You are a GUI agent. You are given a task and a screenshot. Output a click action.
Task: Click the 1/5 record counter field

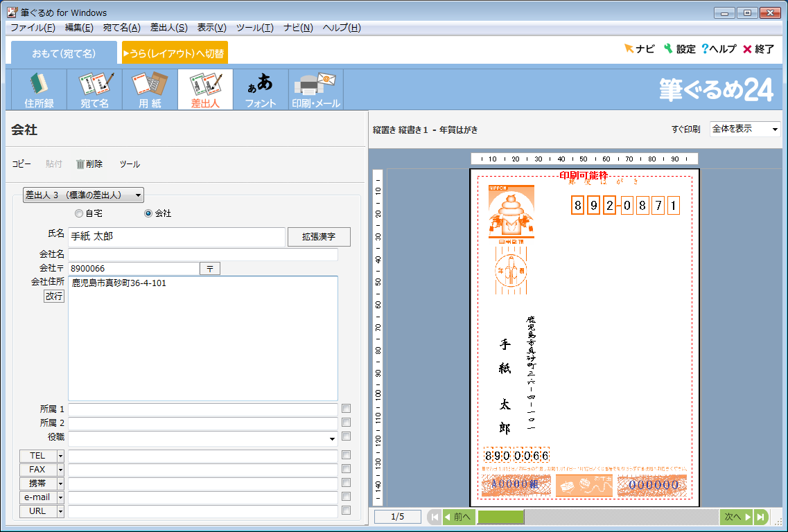click(x=398, y=517)
